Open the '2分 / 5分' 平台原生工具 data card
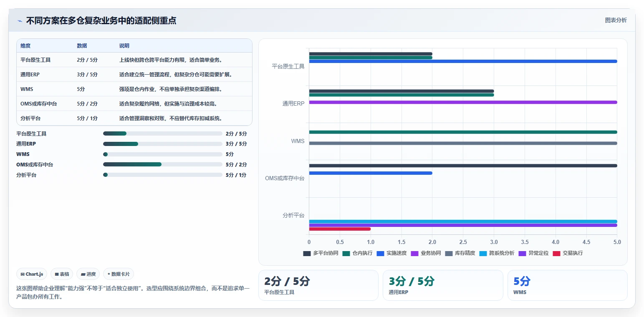 pos(318,285)
